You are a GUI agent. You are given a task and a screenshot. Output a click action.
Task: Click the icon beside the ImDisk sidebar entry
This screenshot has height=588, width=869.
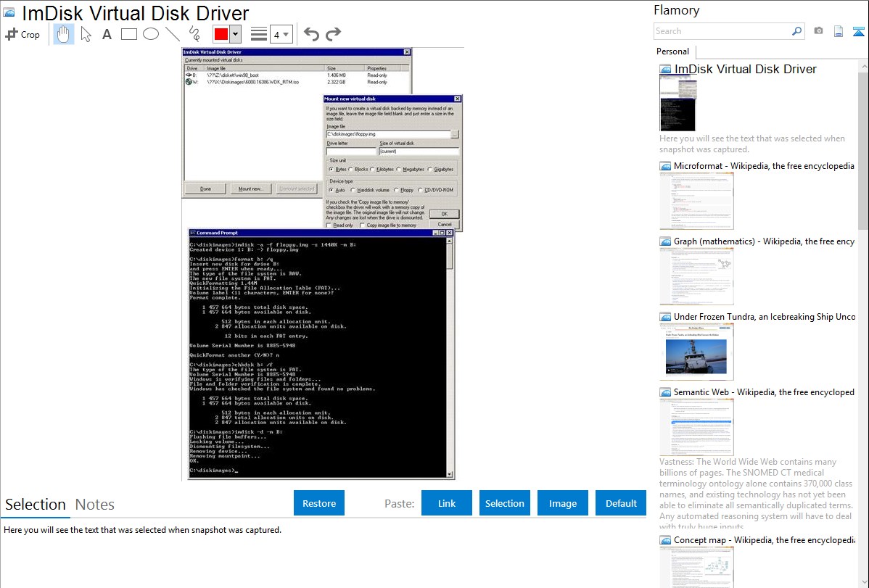coord(665,70)
